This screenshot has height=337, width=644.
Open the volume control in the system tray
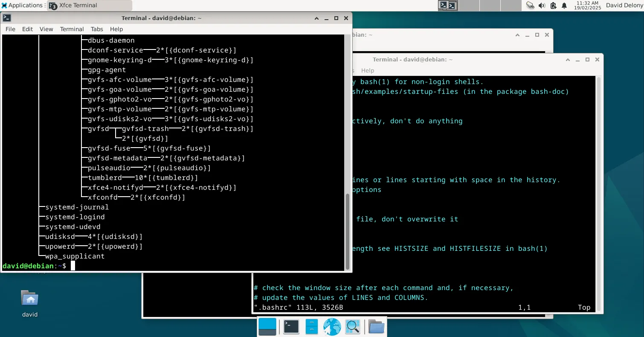541,6
